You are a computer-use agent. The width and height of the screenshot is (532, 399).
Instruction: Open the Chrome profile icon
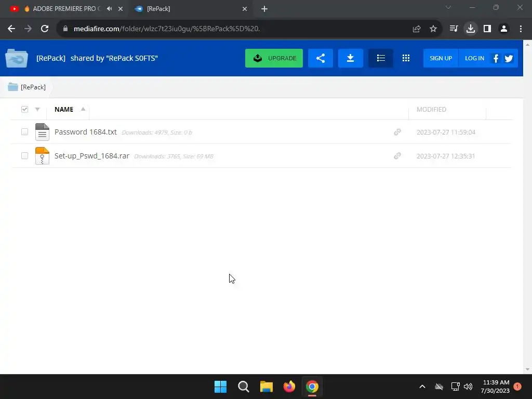504,29
